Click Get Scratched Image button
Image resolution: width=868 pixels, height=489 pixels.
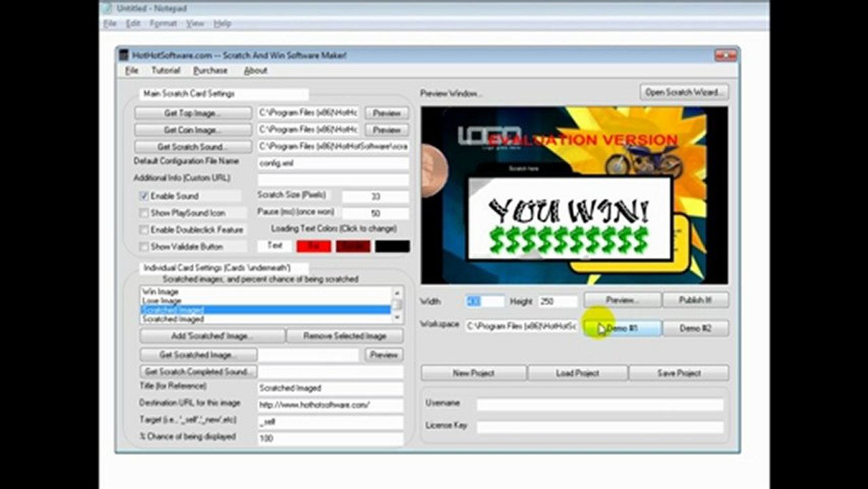coord(198,355)
